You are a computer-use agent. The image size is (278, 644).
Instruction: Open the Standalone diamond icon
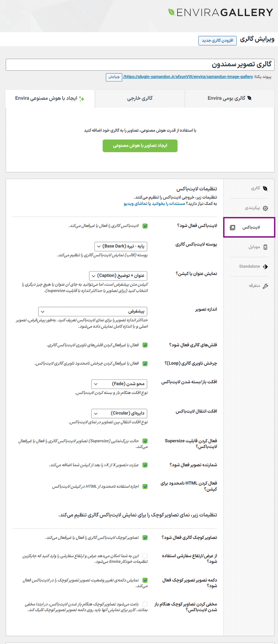(265, 267)
